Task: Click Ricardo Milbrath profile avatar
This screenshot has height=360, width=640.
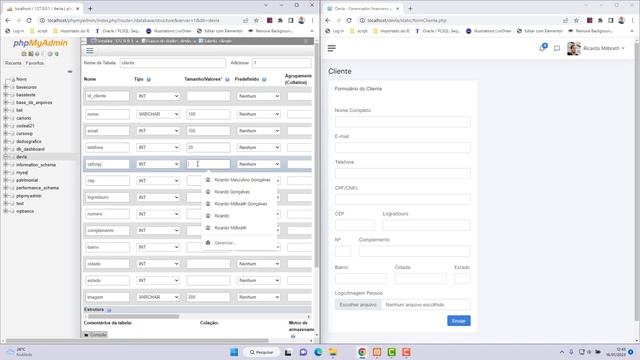Action: coord(573,48)
